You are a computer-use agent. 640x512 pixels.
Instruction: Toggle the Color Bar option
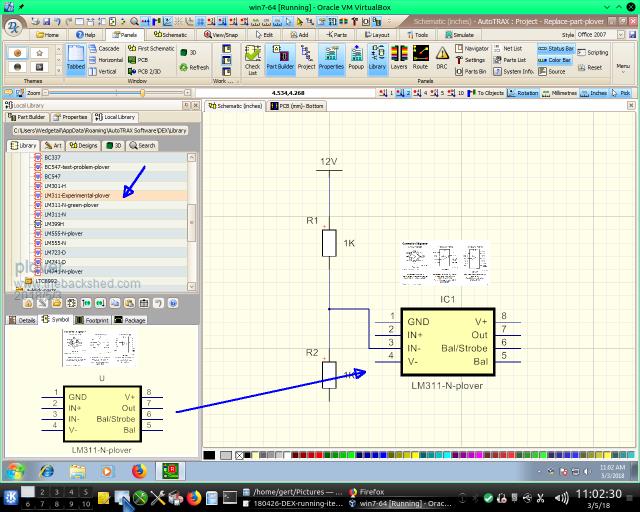555,60
